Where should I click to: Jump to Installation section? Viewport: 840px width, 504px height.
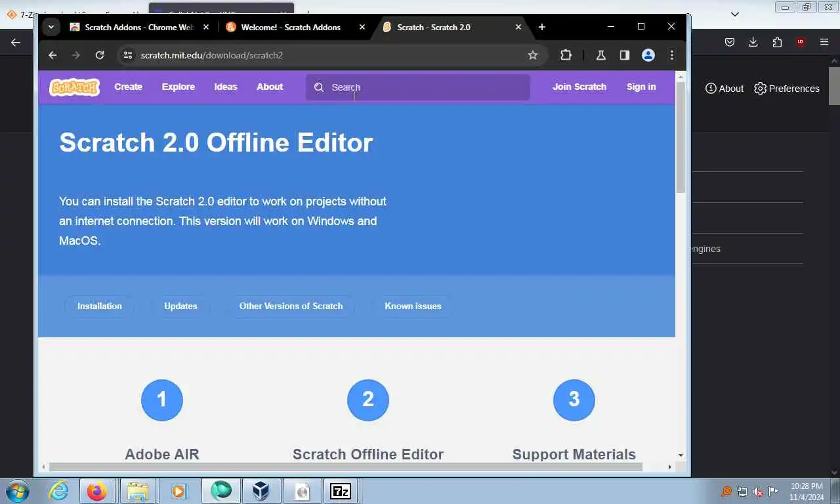[100, 306]
